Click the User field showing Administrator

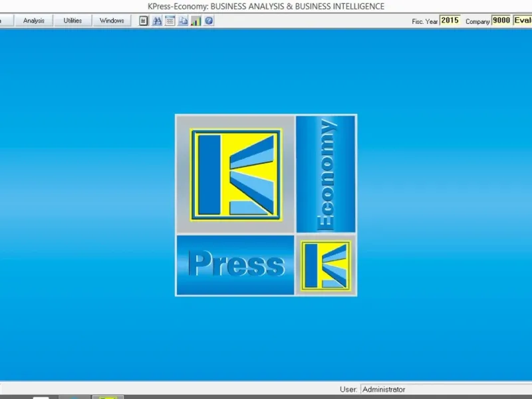tap(446, 389)
